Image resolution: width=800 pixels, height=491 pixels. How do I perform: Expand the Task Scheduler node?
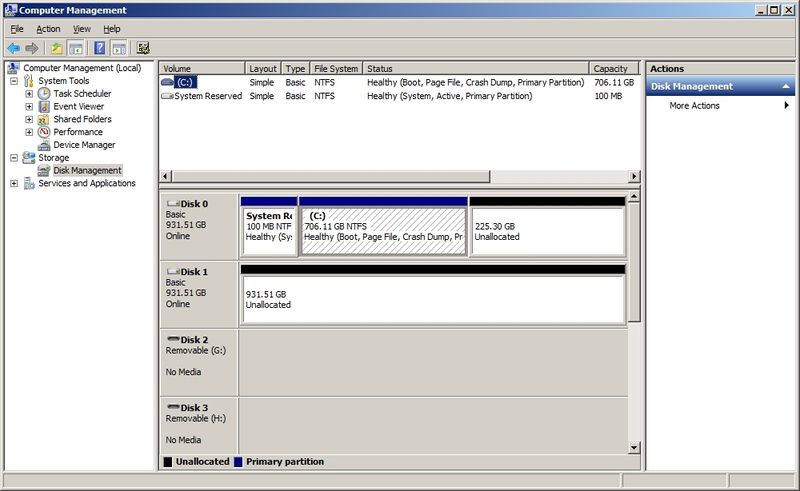[x=29, y=93]
